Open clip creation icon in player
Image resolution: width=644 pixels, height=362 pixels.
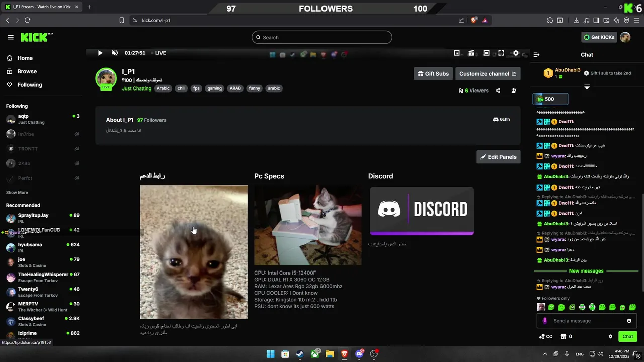tap(471, 53)
